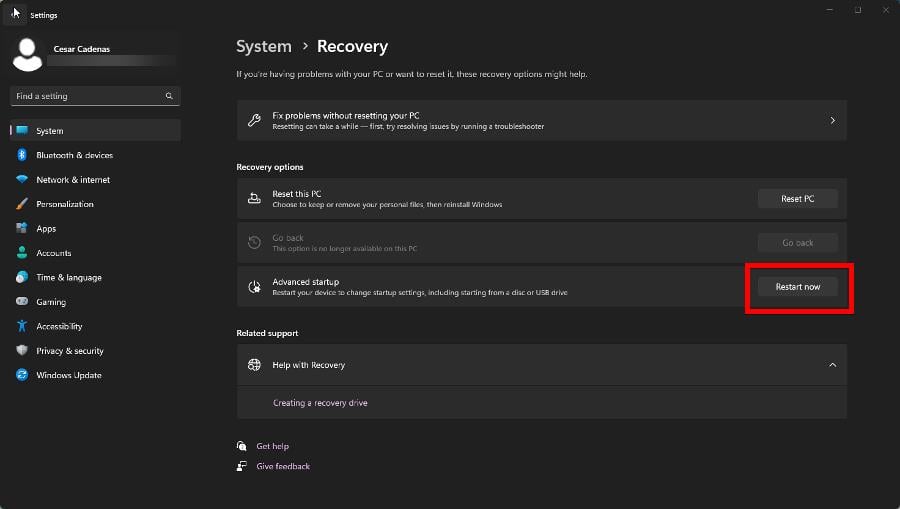Image resolution: width=900 pixels, height=509 pixels.
Task: Click the Advanced startup power icon
Action: pos(254,287)
